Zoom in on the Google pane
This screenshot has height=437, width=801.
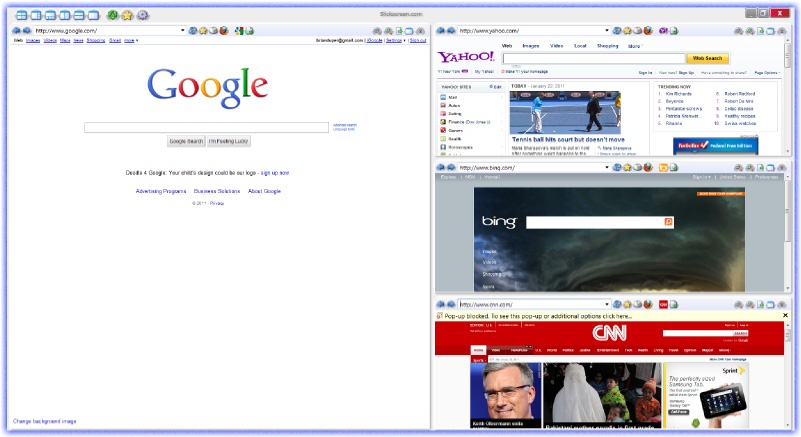click(388, 31)
